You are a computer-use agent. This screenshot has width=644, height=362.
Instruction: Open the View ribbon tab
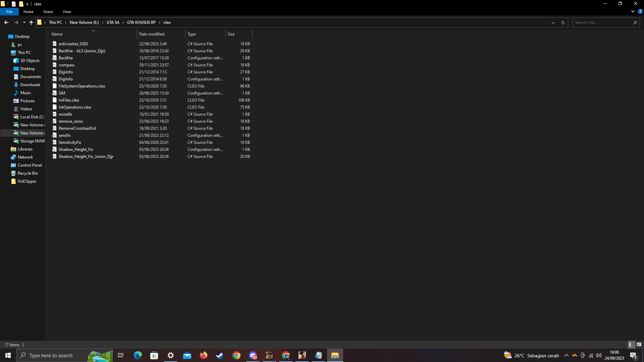pos(67,12)
